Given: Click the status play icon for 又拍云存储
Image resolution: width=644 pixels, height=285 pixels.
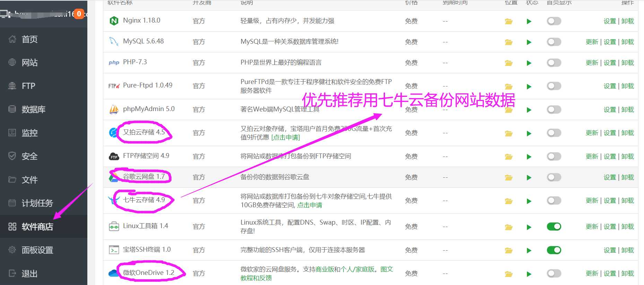Looking at the screenshot, I should (x=529, y=134).
